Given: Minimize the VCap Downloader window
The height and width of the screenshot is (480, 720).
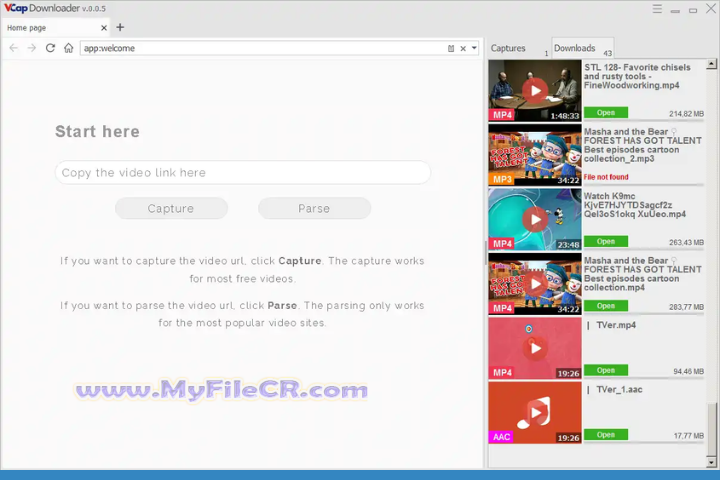Looking at the screenshot, I should pos(675,11).
